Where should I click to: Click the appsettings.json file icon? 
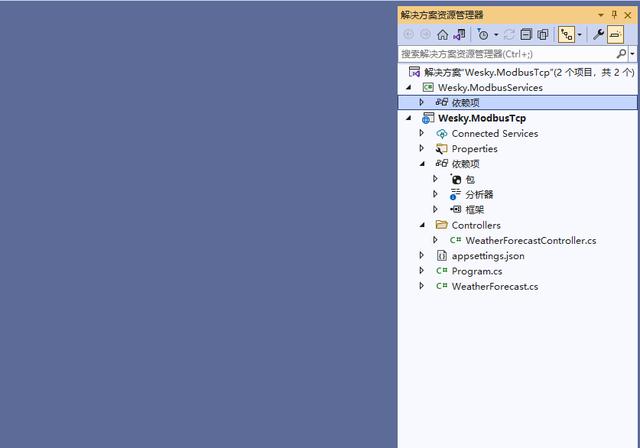coord(442,256)
